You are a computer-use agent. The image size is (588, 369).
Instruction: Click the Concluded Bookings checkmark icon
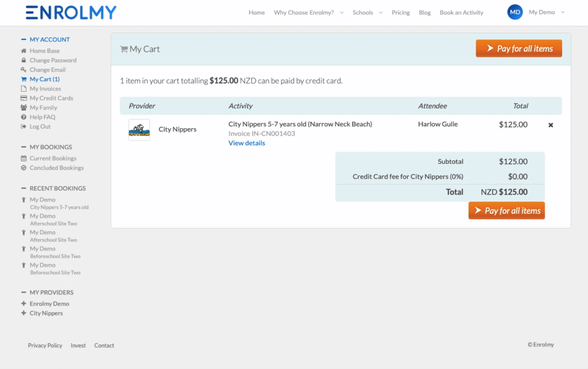[24, 168]
